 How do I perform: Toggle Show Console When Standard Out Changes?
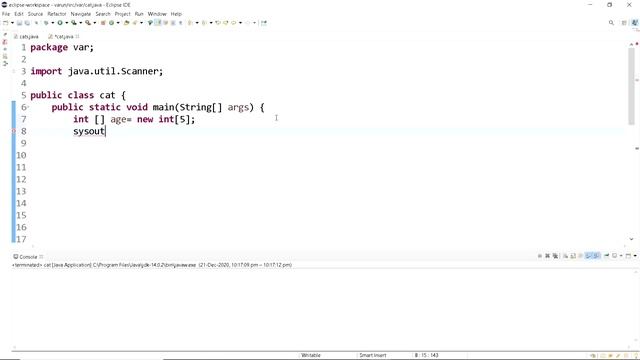(x=588, y=256)
